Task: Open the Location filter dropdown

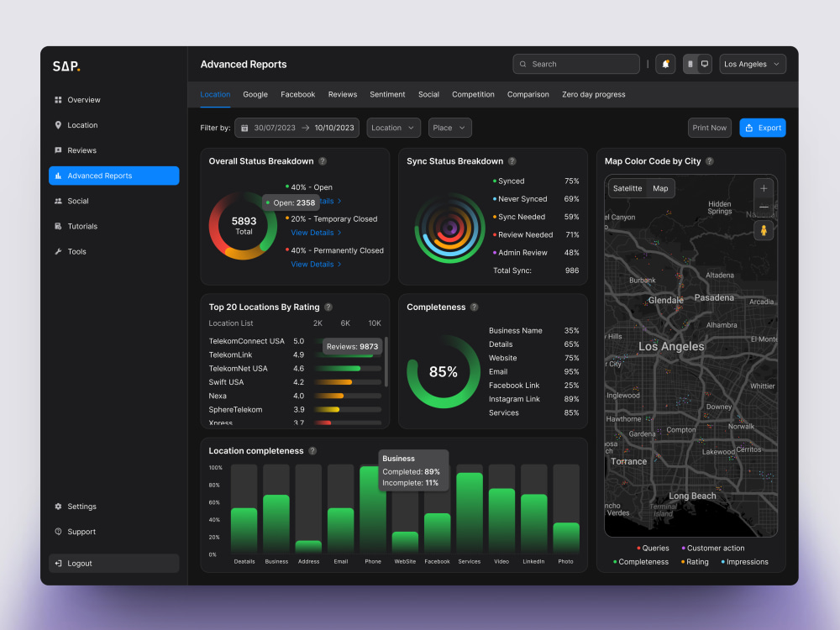Action: (393, 128)
